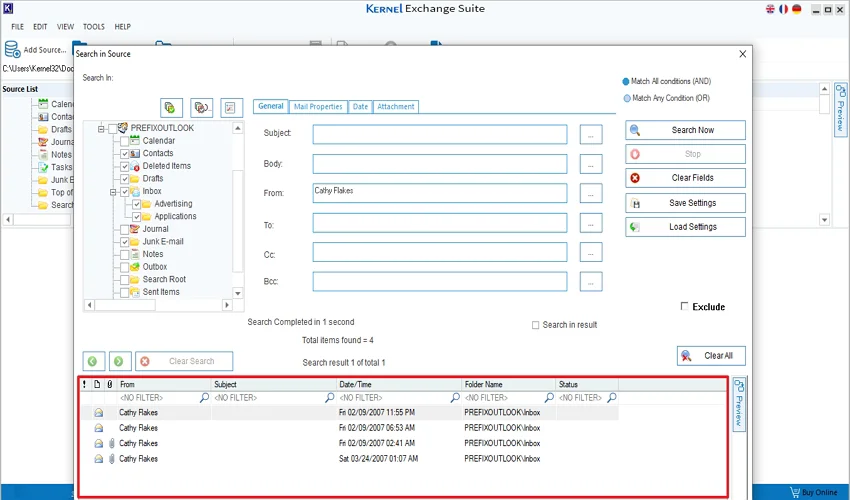Click the From field containing Cathy Flakes
The width and height of the screenshot is (850, 500).
pyautogui.click(x=440, y=193)
